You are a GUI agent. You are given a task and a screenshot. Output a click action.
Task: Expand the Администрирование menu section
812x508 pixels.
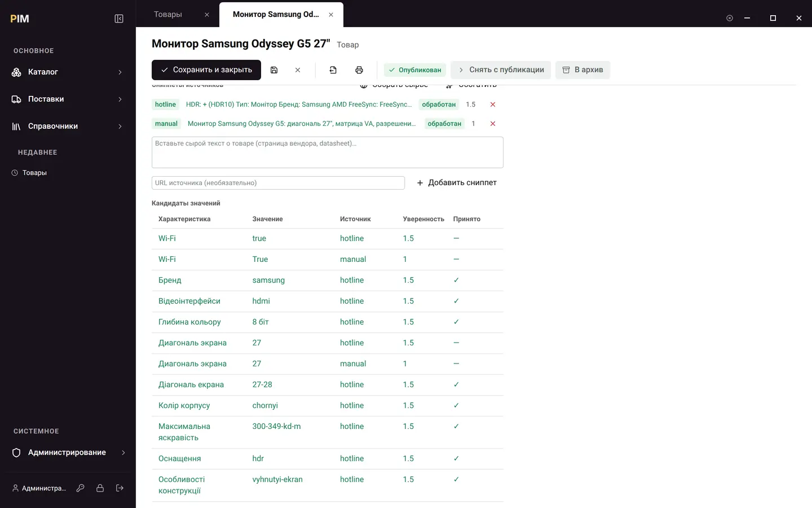click(x=68, y=453)
